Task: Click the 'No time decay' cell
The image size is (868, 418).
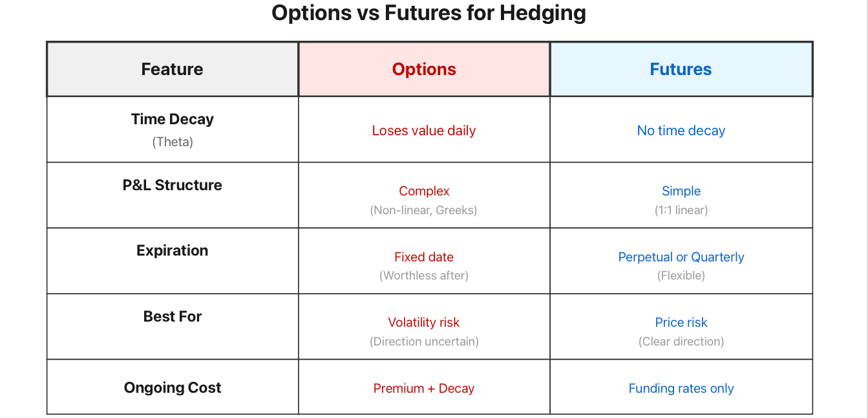Action: pos(681,131)
